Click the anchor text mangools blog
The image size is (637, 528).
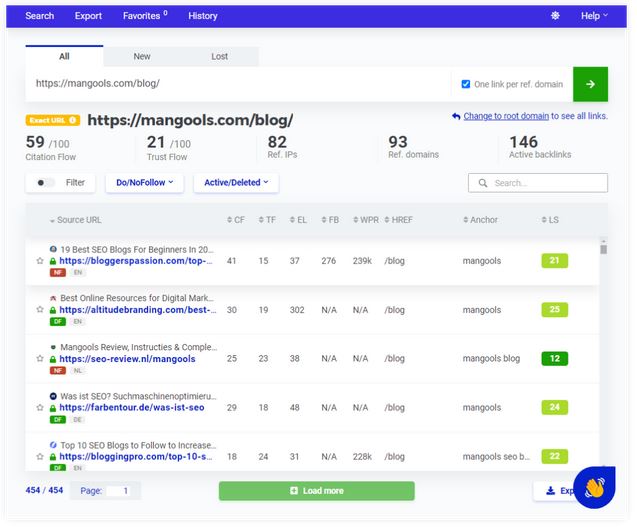(491, 359)
